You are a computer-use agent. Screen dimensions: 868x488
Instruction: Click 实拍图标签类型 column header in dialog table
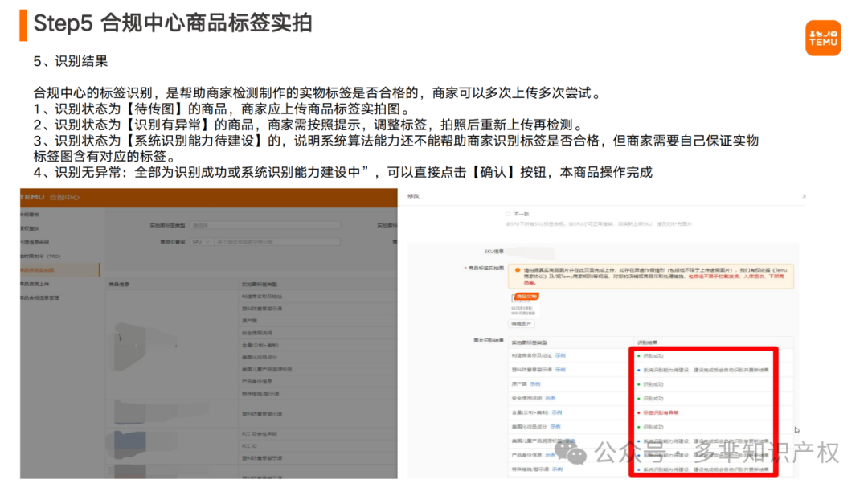529,342
